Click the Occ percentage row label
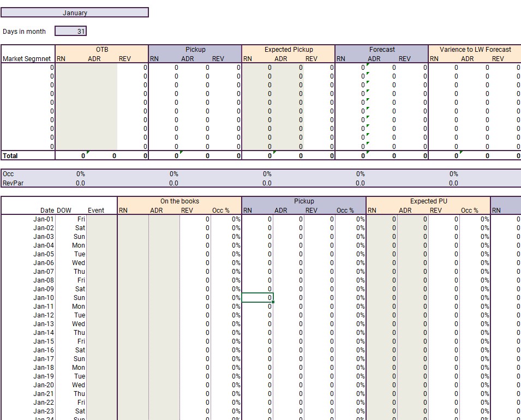Viewport: 521px width, 420px height. [x=9, y=173]
